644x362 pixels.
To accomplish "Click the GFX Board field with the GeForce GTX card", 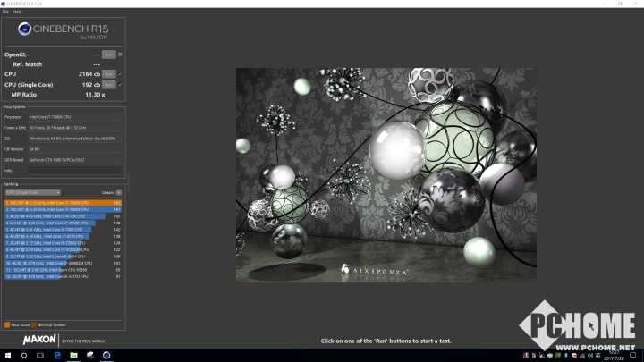I will [75, 160].
